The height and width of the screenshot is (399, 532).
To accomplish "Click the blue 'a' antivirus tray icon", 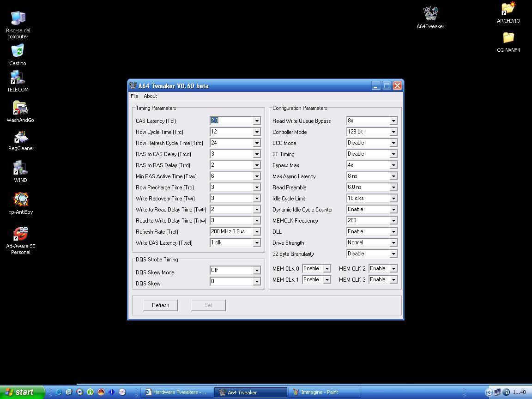I will tap(506, 392).
